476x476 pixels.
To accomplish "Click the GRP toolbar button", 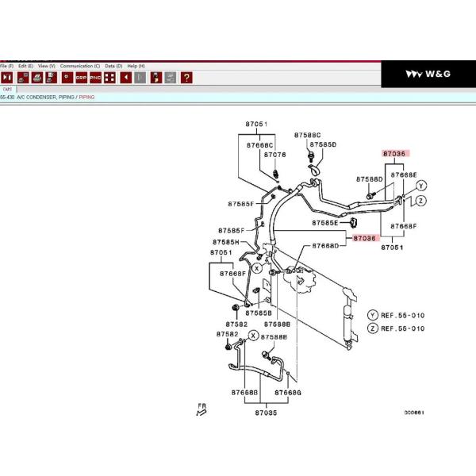I will [x=82, y=77].
